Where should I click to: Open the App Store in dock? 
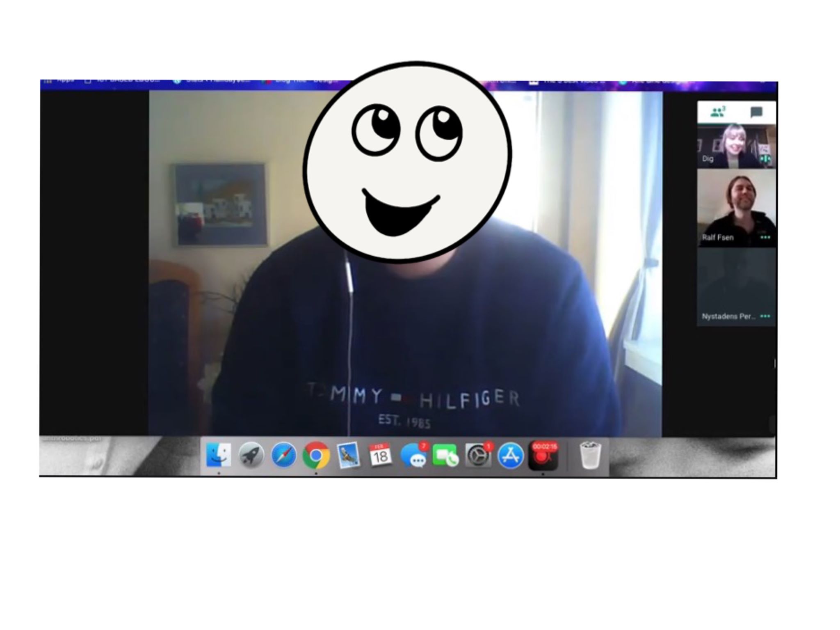tap(510, 455)
